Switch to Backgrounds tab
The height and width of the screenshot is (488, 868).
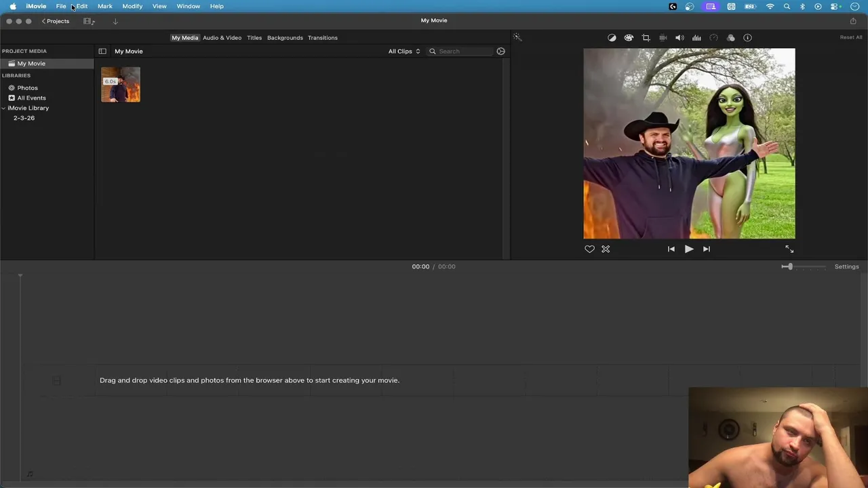pos(285,38)
